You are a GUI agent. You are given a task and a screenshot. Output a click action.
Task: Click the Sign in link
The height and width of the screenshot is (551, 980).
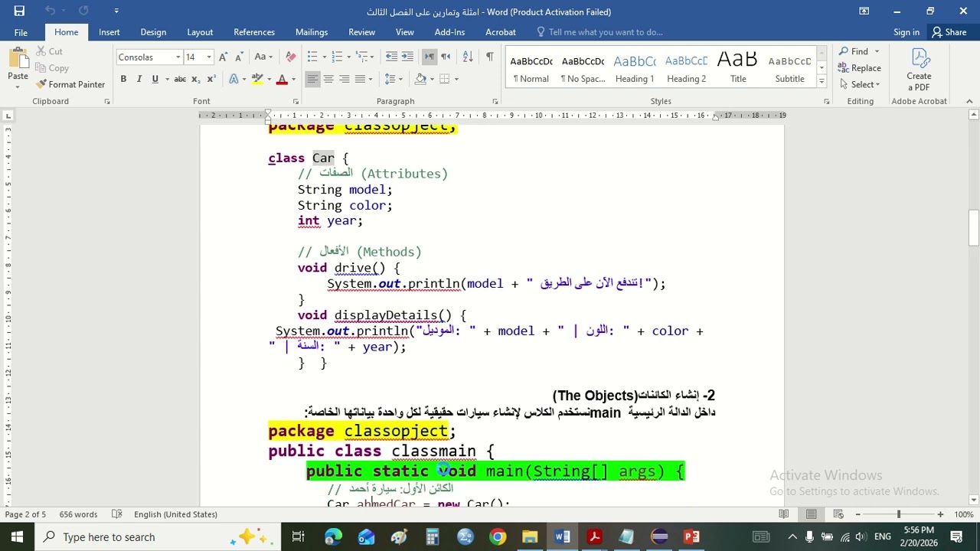906,32
